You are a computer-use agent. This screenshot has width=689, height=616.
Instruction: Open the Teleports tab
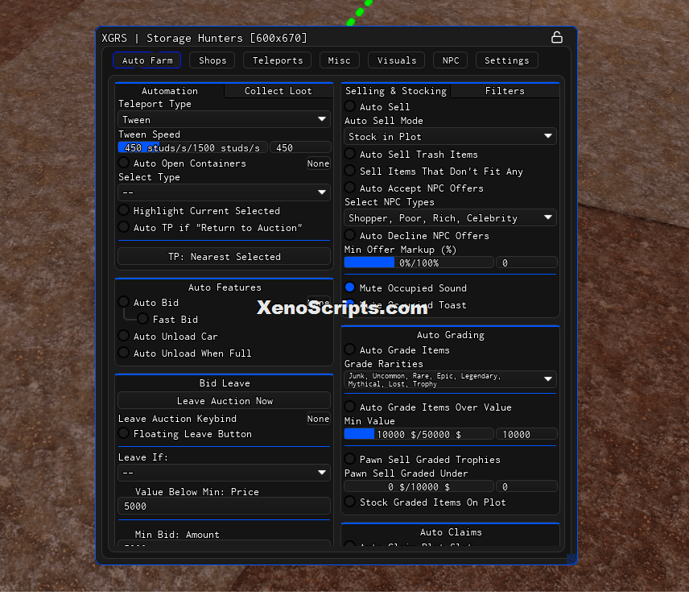coord(277,60)
